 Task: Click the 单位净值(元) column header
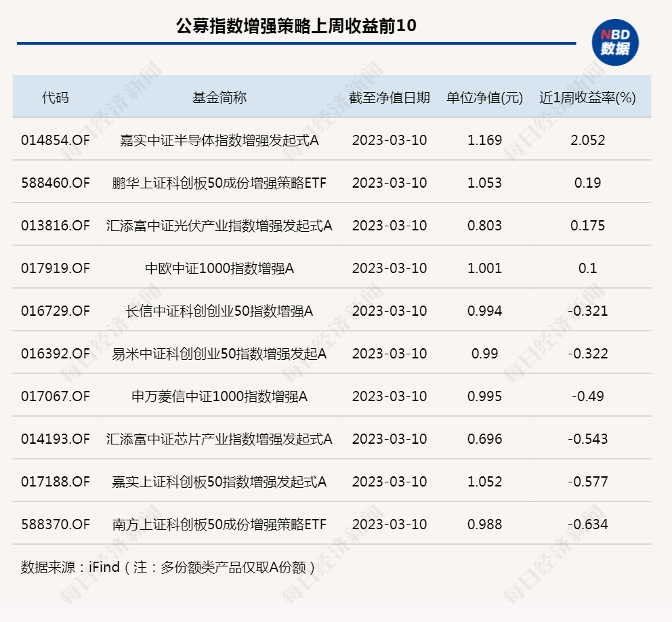click(484, 98)
